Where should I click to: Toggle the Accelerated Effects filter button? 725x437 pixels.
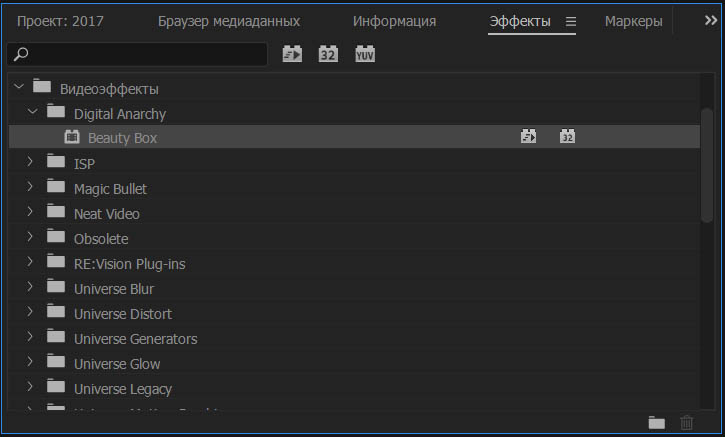[x=292, y=54]
